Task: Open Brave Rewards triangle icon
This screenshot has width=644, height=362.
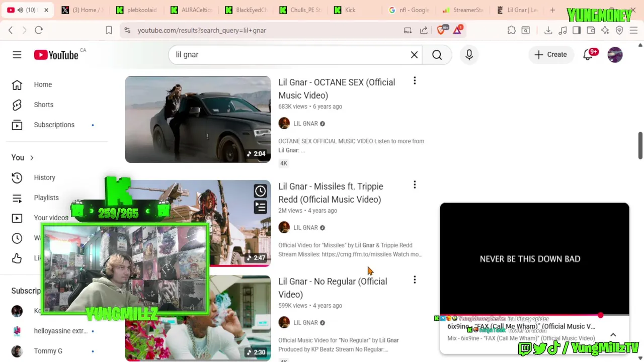Action: point(458,30)
